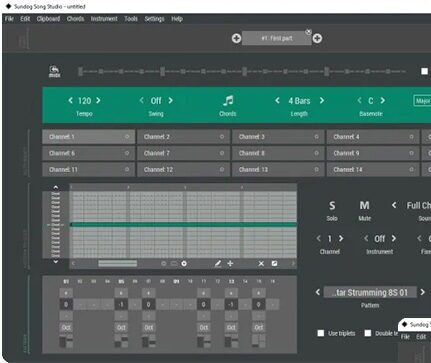Select the Channel 6 button
The width and height of the screenshot is (431, 363).
click(89, 153)
